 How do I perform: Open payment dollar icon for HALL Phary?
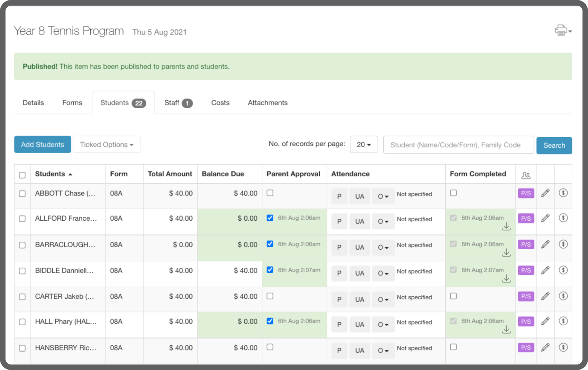pyautogui.click(x=563, y=321)
